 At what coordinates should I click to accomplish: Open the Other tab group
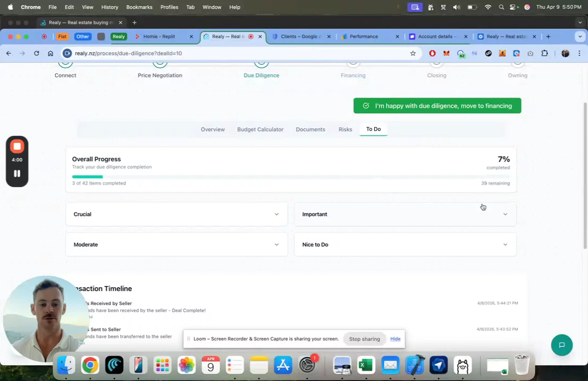point(82,37)
